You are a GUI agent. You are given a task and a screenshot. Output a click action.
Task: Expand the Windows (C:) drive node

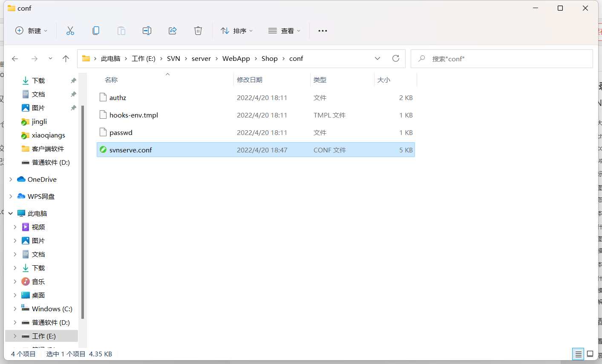point(15,309)
